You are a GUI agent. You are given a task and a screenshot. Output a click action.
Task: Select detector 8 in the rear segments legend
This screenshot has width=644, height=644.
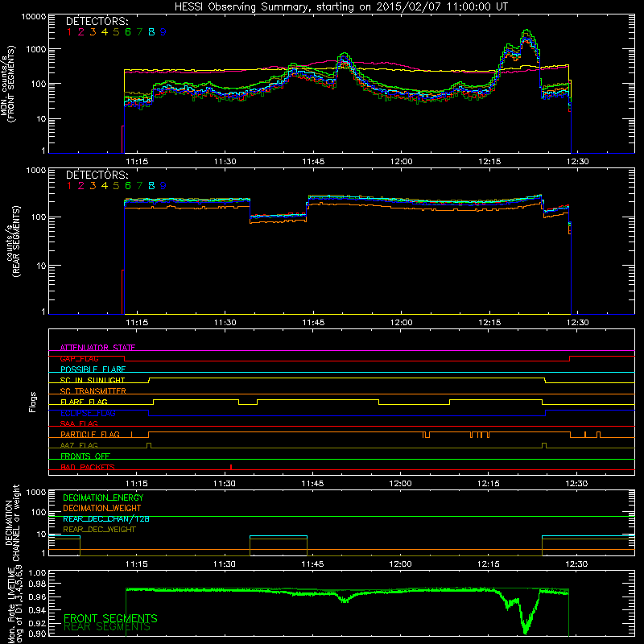[151, 186]
